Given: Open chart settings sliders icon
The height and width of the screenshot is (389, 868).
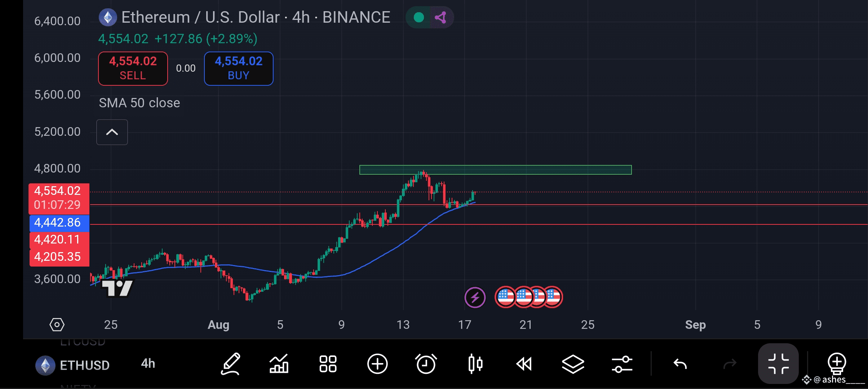Looking at the screenshot, I should (x=622, y=364).
